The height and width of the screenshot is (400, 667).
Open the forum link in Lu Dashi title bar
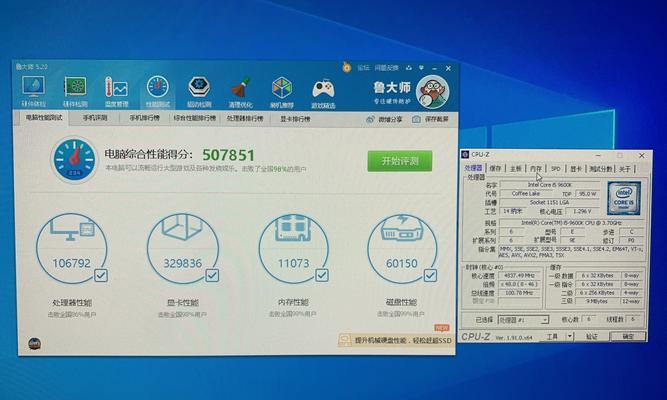[363, 68]
